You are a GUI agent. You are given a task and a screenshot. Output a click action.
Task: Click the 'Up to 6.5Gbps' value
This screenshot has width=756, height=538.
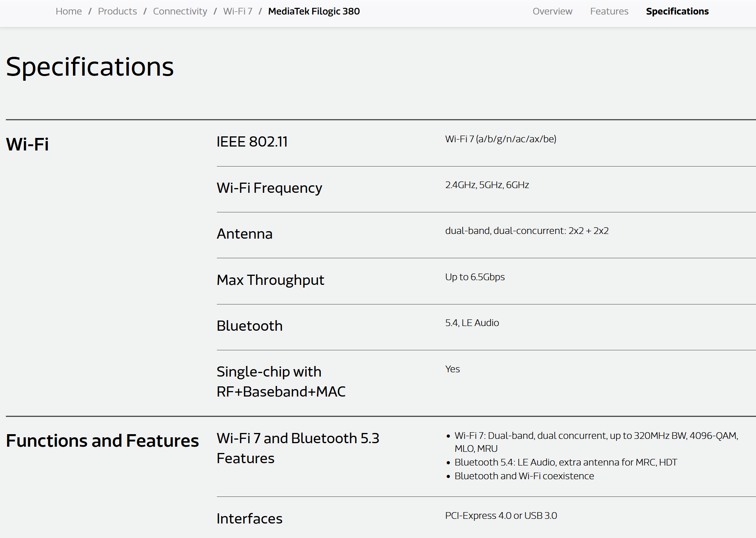pyautogui.click(x=474, y=277)
